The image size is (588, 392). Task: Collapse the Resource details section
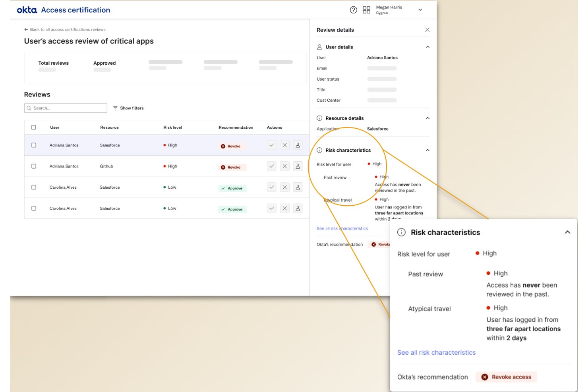point(427,118)
